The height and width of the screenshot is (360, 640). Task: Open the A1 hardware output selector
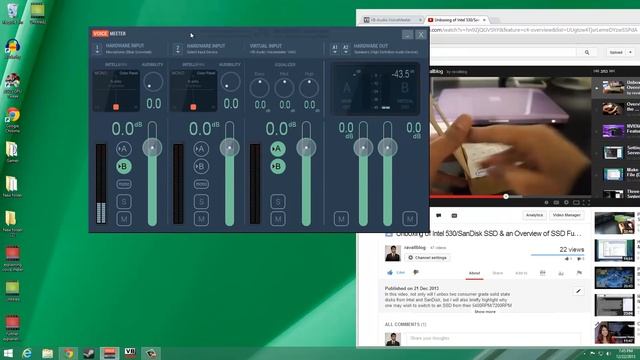pos(335,49)
